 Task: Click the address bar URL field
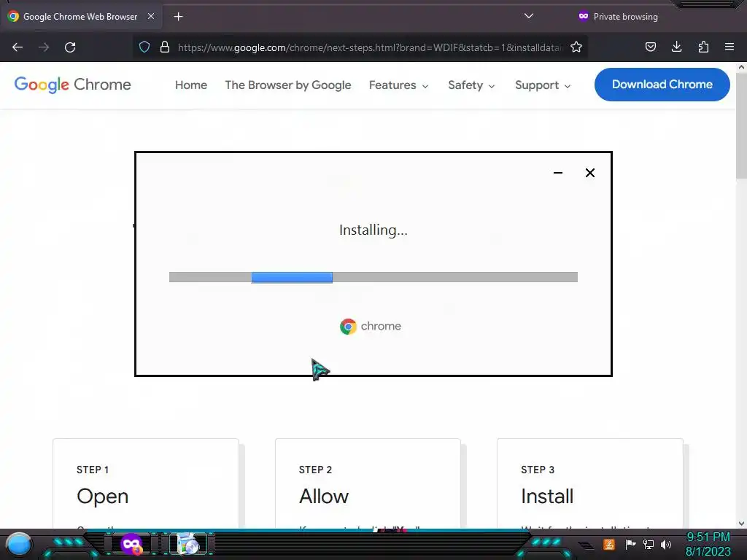coord(370,47)
